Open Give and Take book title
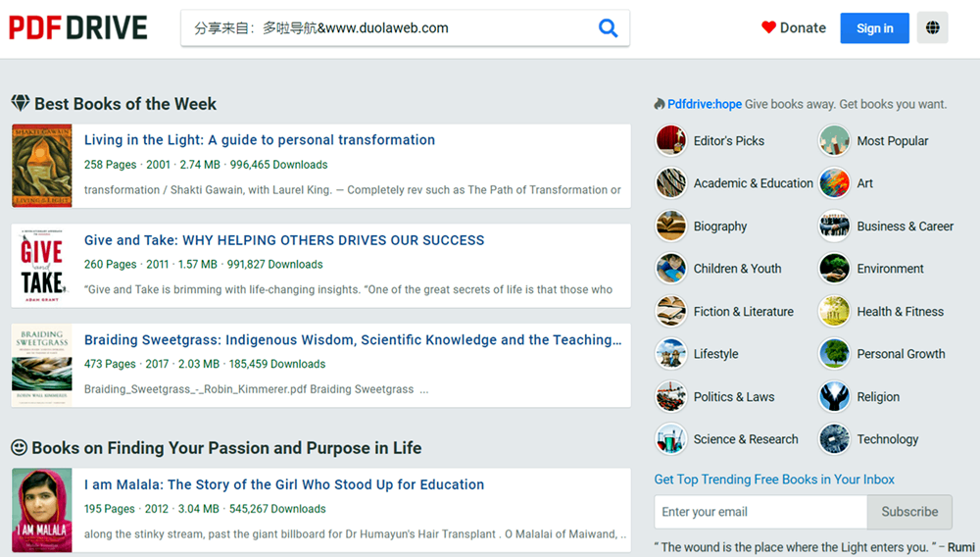 (x=284, y=240)
